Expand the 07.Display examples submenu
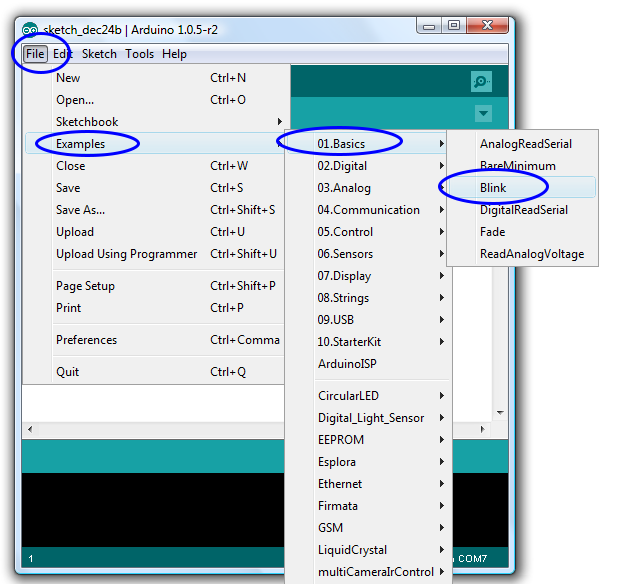Viewport: 617px width, 584px height. [369, 276]
